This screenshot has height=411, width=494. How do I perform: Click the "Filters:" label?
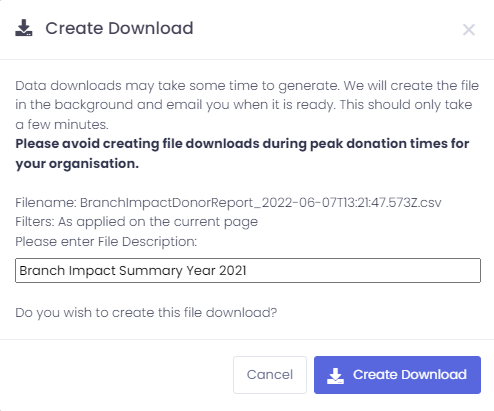point(35,222)
